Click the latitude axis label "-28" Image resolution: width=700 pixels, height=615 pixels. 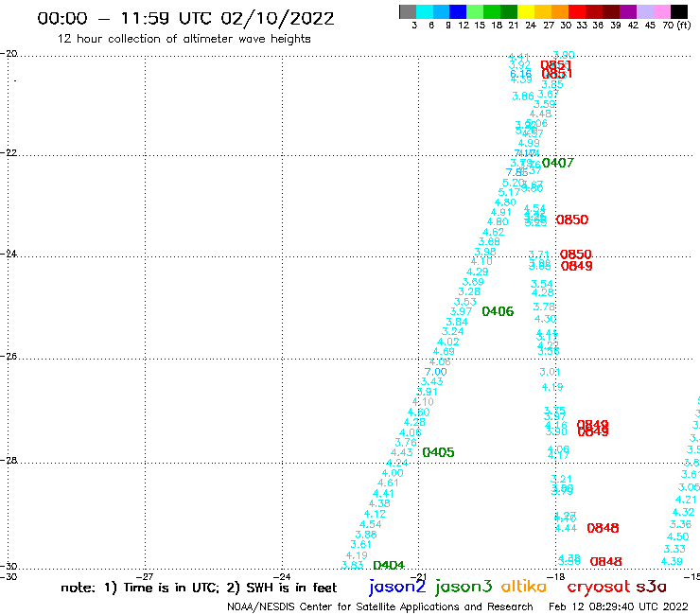point(9,460)
